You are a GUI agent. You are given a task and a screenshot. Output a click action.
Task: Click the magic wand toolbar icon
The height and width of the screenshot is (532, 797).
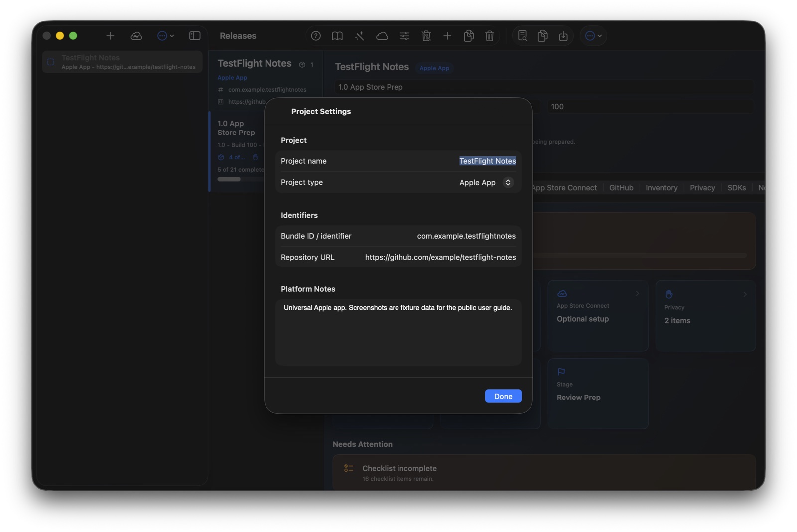pos(359,36)
